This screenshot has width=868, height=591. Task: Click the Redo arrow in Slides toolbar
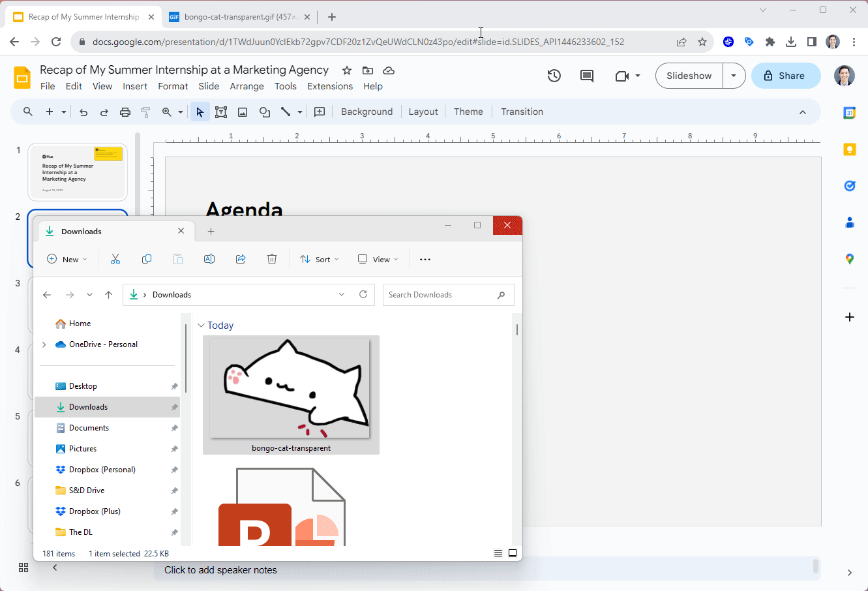pos(104,112)
